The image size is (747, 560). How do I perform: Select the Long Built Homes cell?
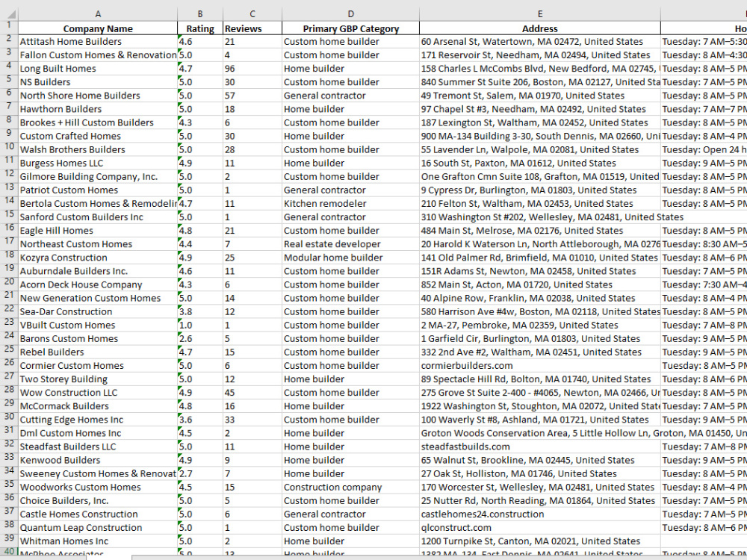click(98, 69)
